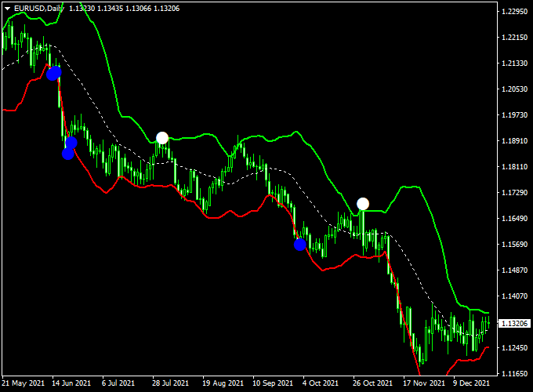Click the 1.11650 price axis label

point(515,374)
